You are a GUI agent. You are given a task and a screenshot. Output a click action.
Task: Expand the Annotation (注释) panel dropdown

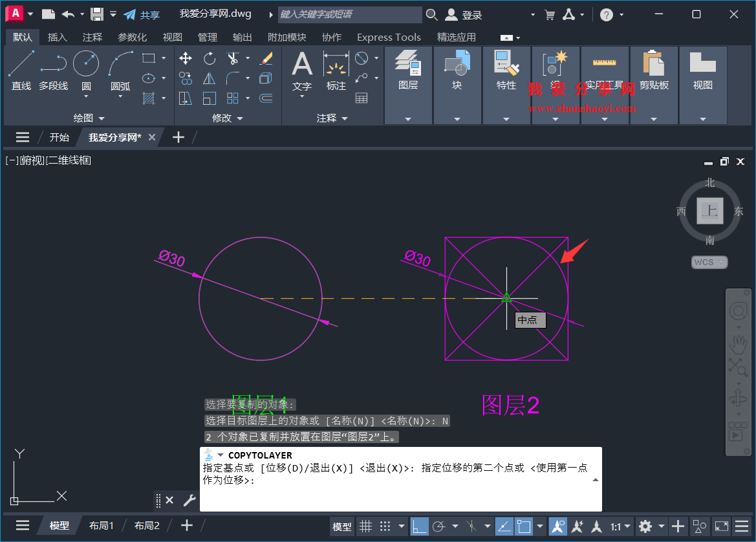pyautogui.click(x=332, y=118)
